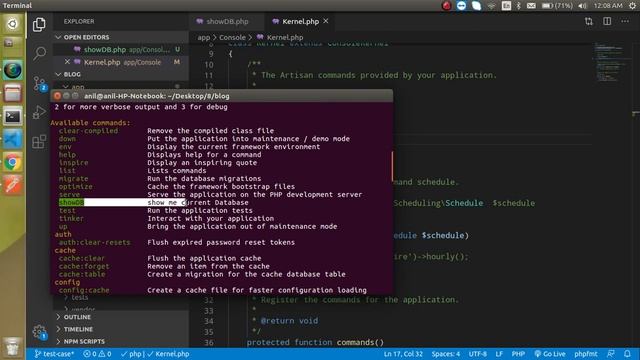The height and width of the screenshot is (360, 640).
Task: Change indentation via 'Spaces: 4'
Action: 446,354
